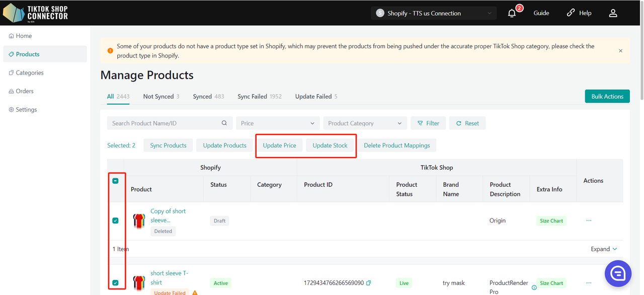Dismiss the product type warning banner

pyautogui.click(x=620, y=51)
